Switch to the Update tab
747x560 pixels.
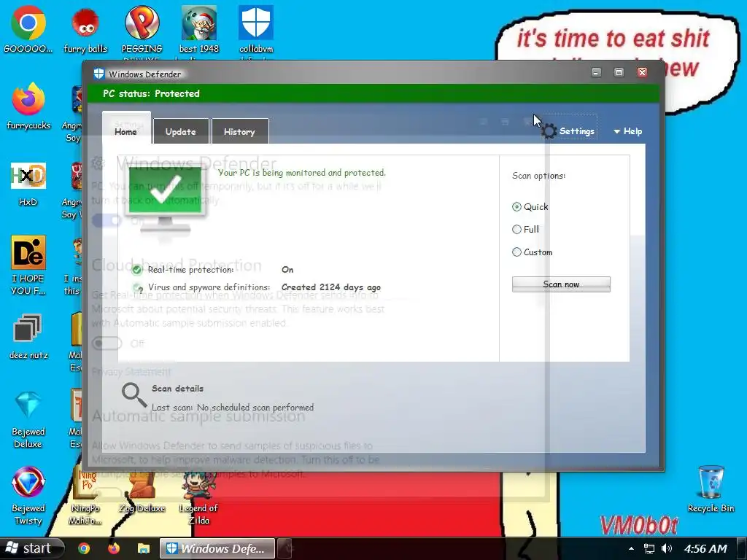click(181, 131)
